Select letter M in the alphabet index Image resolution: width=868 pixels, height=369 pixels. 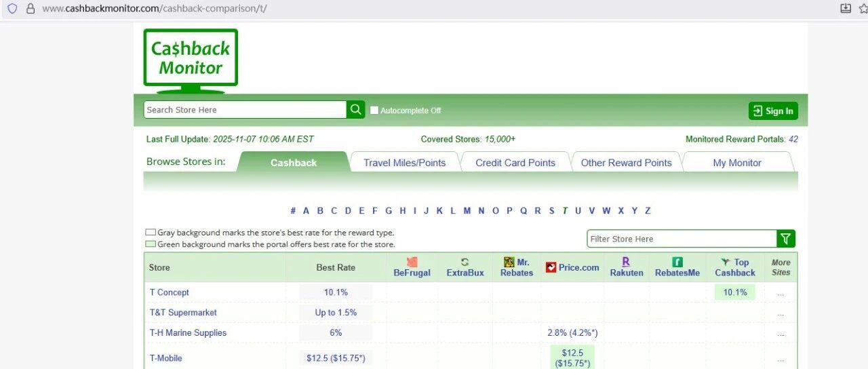[467, 211]
